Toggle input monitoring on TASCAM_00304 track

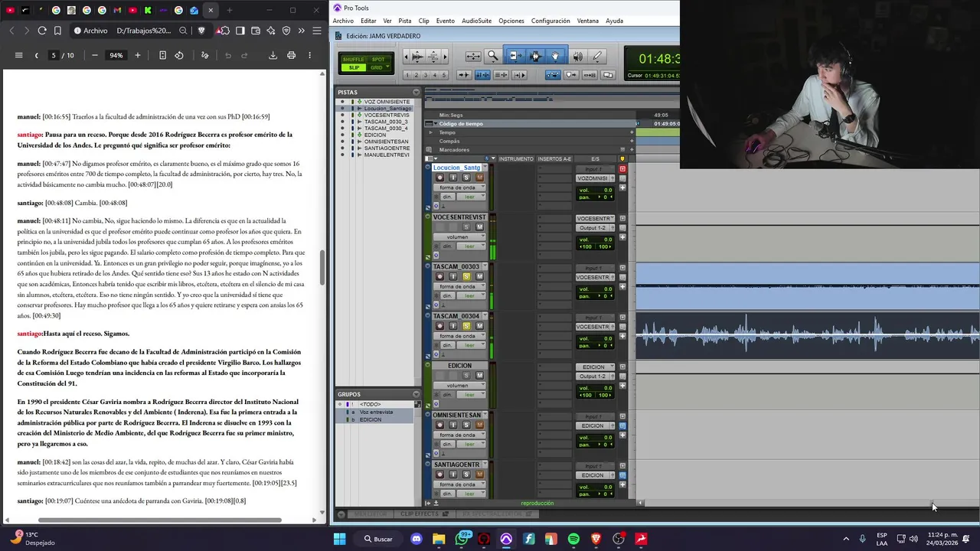coord(452,326)
